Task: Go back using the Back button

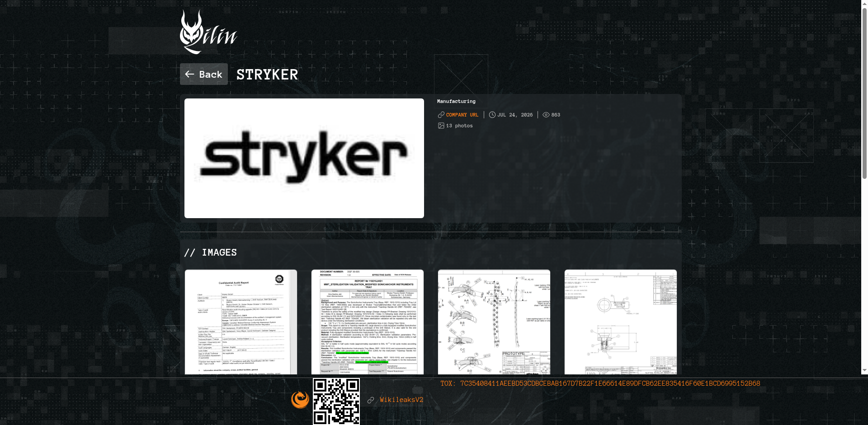Action: (204, 74)
